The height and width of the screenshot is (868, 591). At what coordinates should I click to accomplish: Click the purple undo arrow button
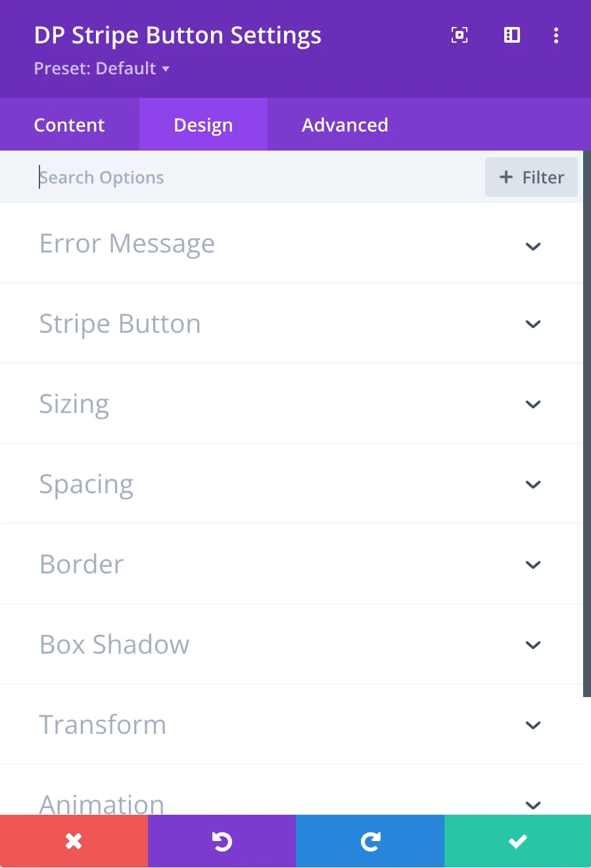click(222, 841)
